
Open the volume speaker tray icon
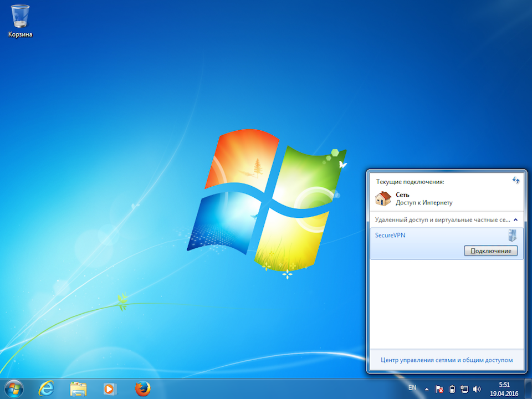[477, 389]
